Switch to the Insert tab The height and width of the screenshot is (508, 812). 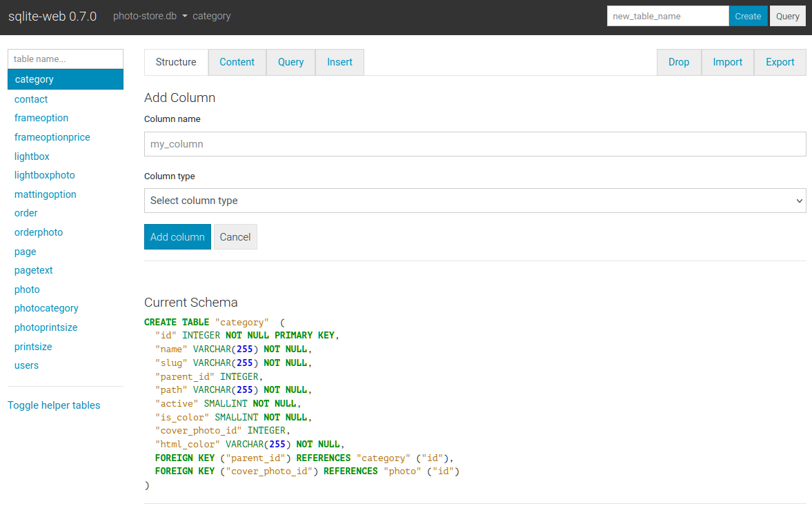[339, 62]
